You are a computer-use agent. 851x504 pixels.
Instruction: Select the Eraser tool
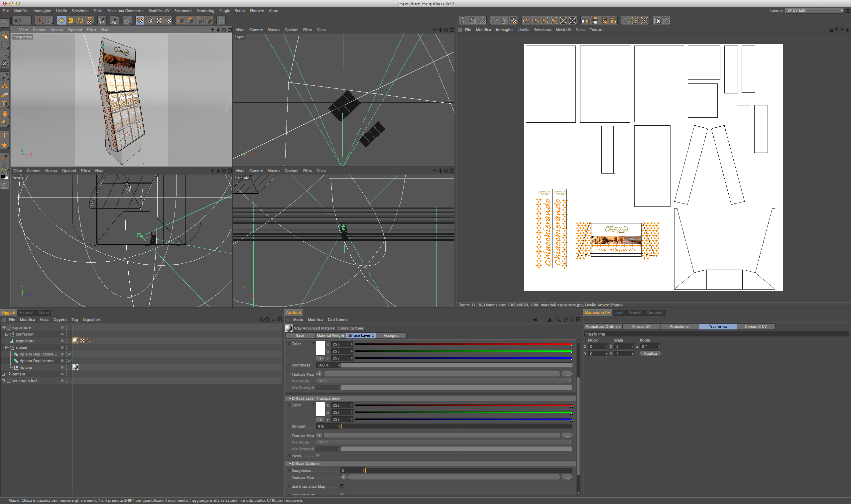[x=5, y=95]
